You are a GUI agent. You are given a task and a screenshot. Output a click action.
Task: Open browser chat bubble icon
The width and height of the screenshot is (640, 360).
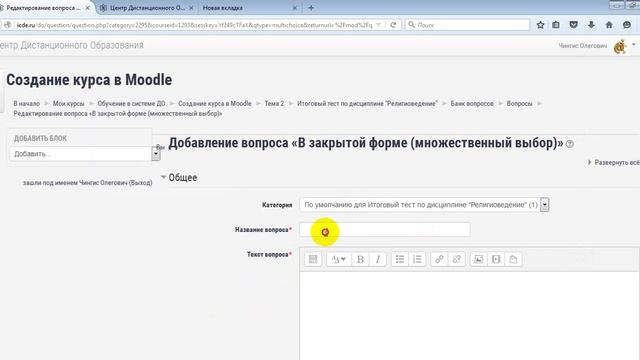point(627,25)
